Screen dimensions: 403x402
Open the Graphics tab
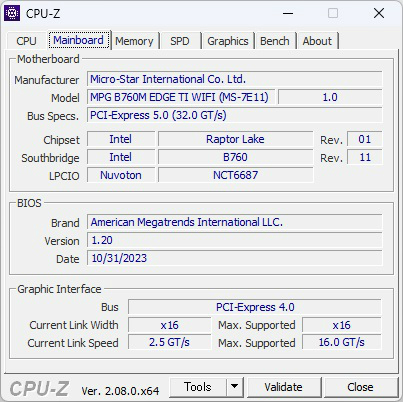click(228, 41)
